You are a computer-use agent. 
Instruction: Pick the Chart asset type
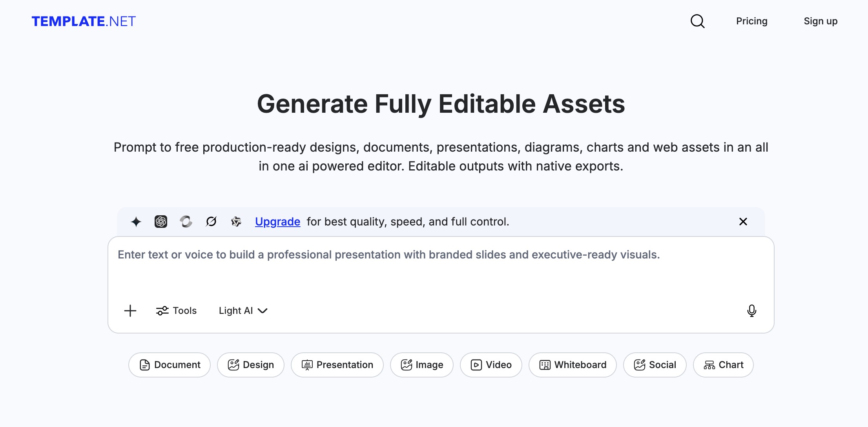point(723,365)
